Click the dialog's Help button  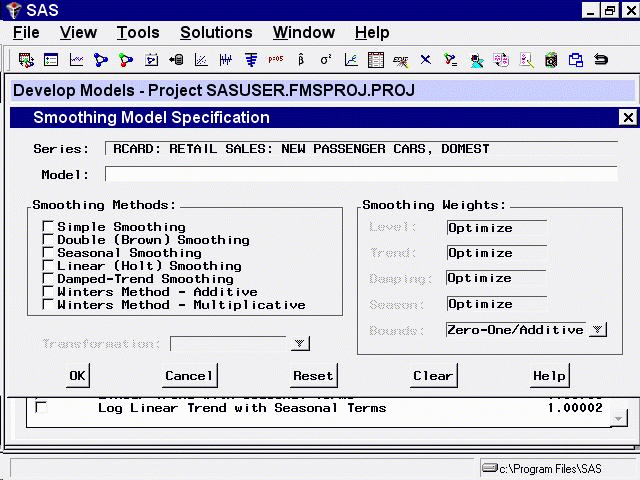[549, 376]
